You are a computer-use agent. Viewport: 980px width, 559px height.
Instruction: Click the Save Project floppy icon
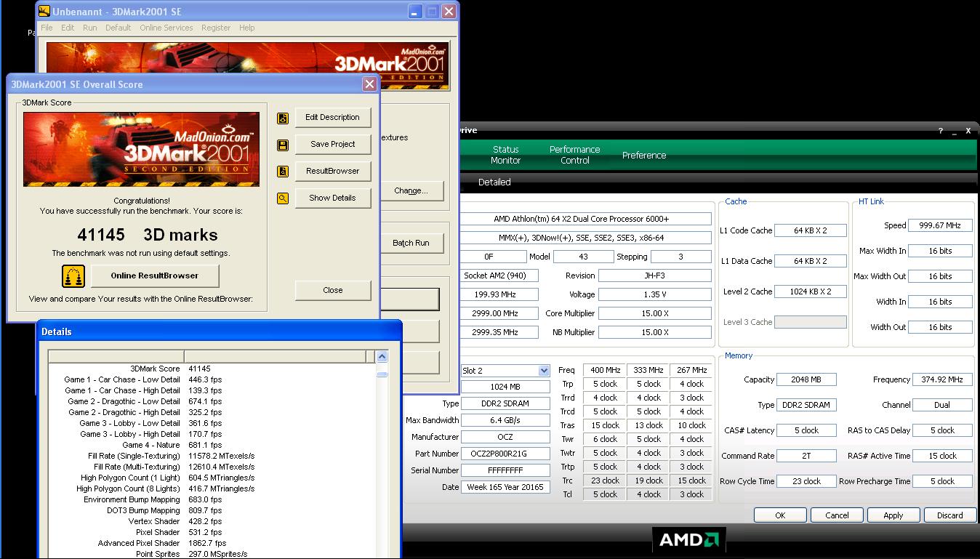pyautogui.click(x=283, y=145)
